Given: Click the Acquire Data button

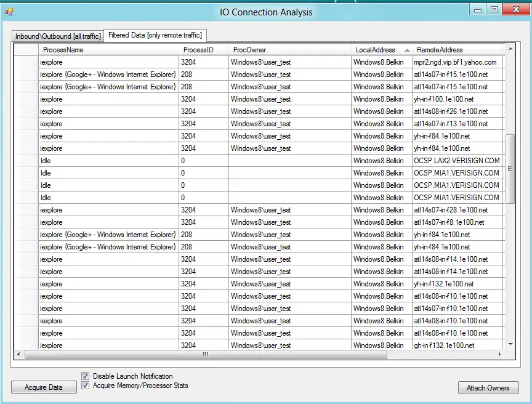Looking at the screenshot, I should 44,387.
